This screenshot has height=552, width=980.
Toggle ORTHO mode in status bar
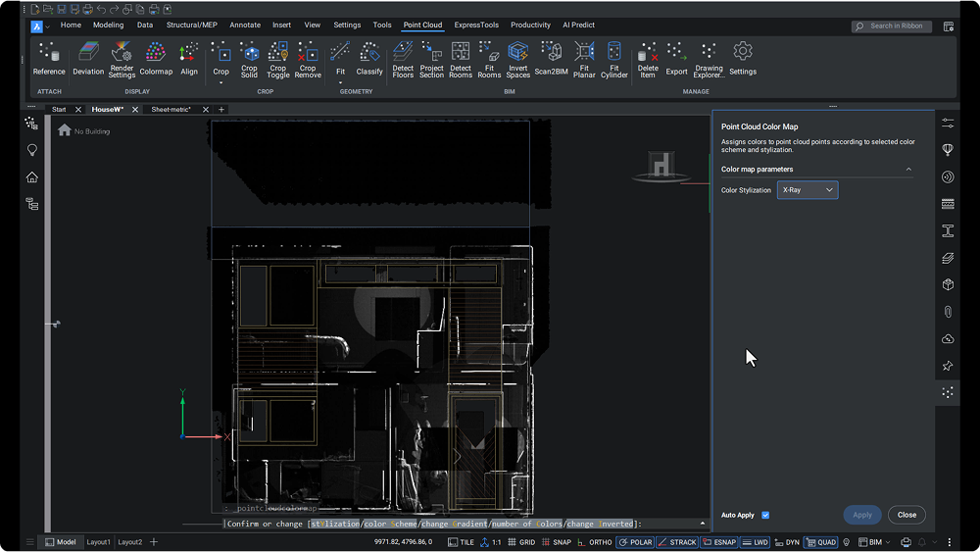[595, 542]
